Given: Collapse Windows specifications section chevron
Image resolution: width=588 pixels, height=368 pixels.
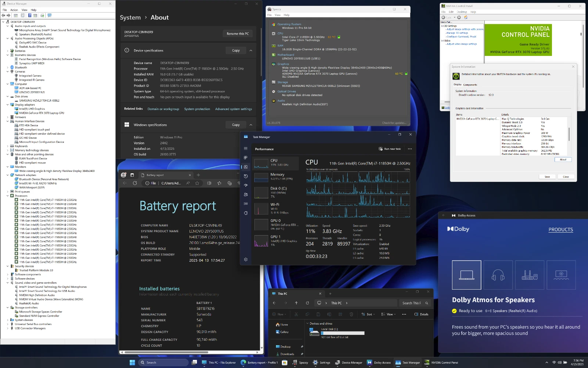Looking at the screenshot, I should click(x=251, y=125).
